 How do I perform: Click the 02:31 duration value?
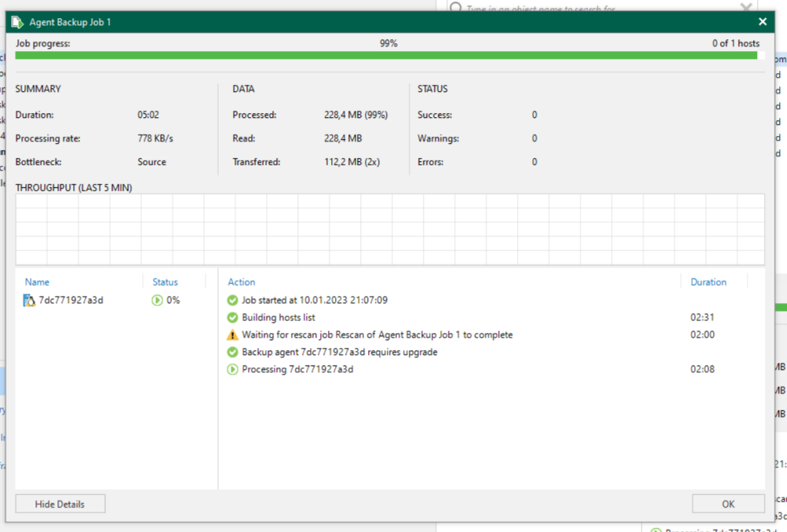tap(702, 317)
